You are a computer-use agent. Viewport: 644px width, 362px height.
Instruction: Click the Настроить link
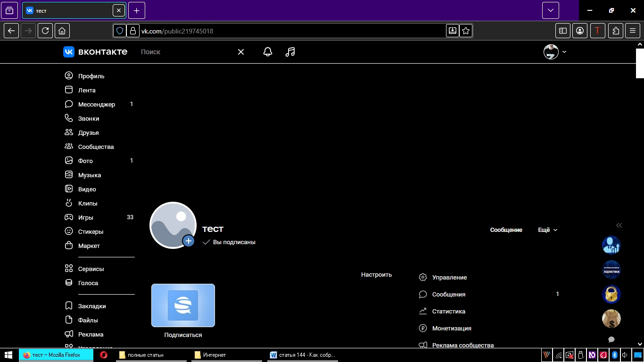[376, 274]
